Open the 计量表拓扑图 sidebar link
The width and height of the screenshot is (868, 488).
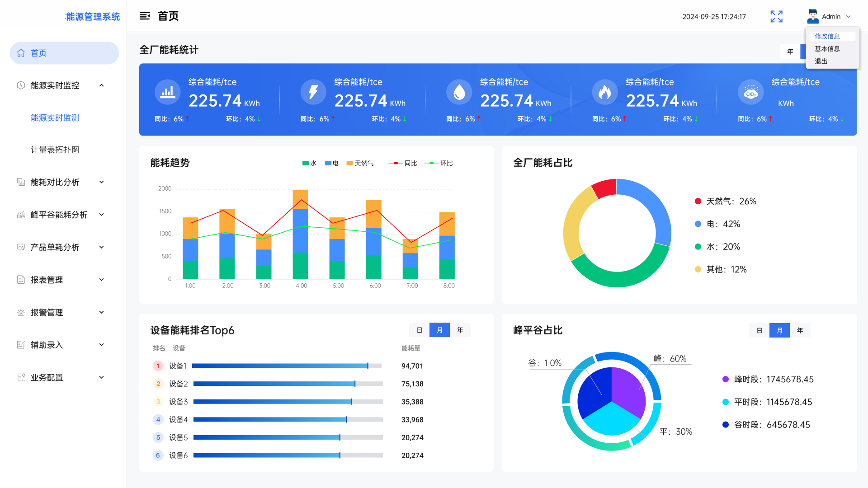[x=55, y=150]
